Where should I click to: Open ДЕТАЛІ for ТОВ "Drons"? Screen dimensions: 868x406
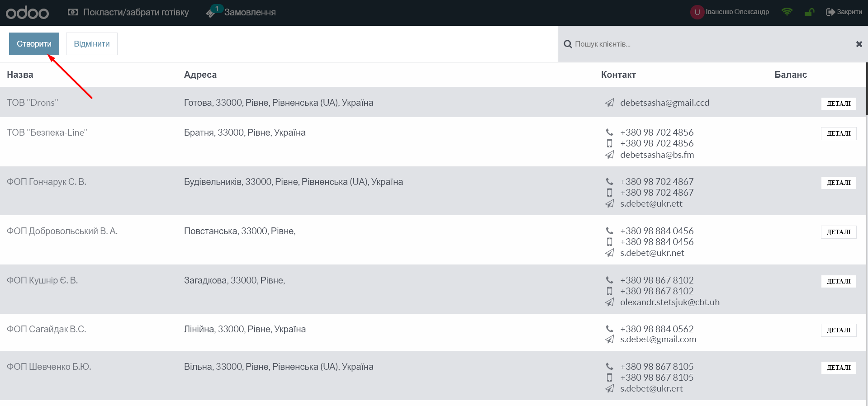(x=838, y=104)
